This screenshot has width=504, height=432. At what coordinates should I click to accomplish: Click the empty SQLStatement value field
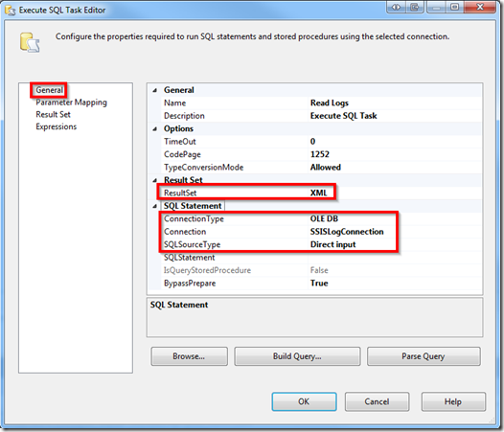tap(395, 258)
